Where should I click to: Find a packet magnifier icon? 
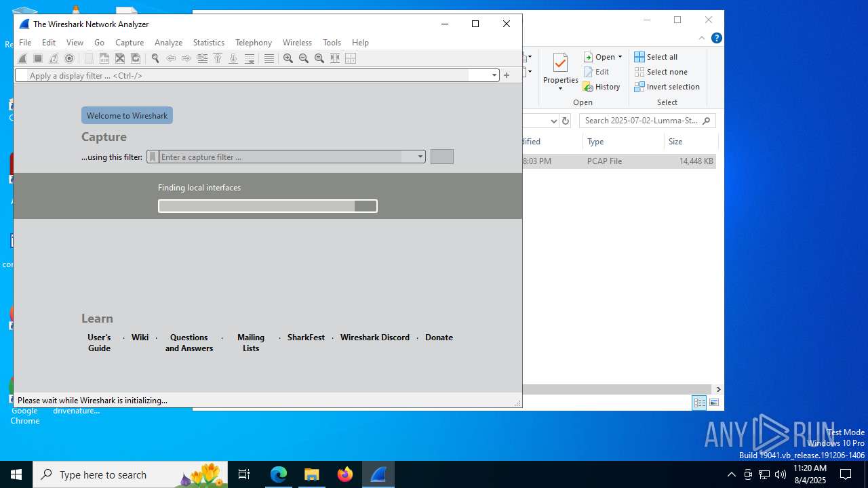pyautogui.click(x=155, y=58)
